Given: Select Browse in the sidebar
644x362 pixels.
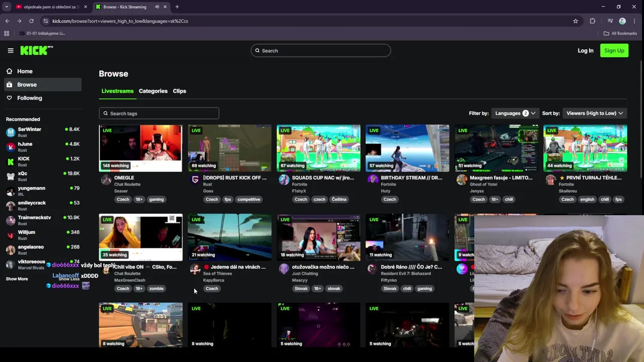Looking at the screenshot, I should tap(42, 84).
